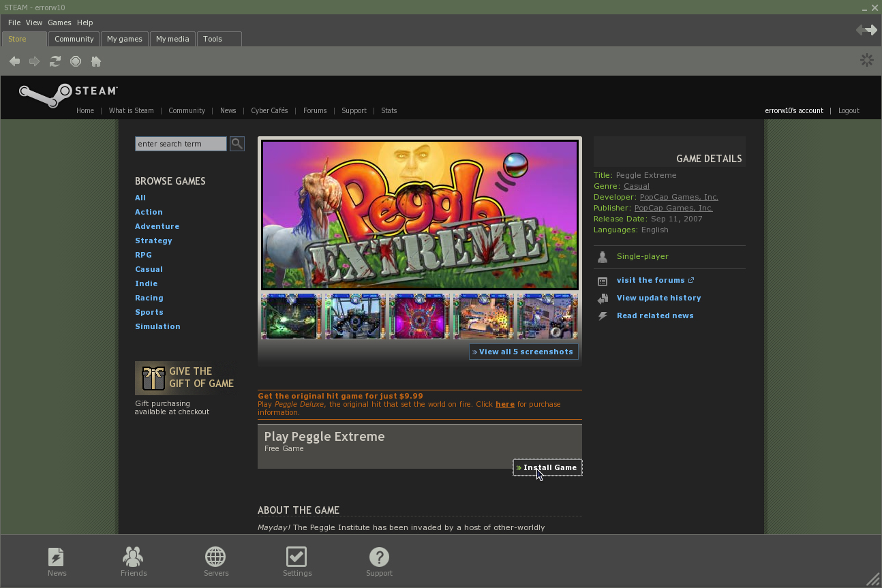Click the search magnifier button
Viewport: 882px width, 588px height.
pos(237,144)
